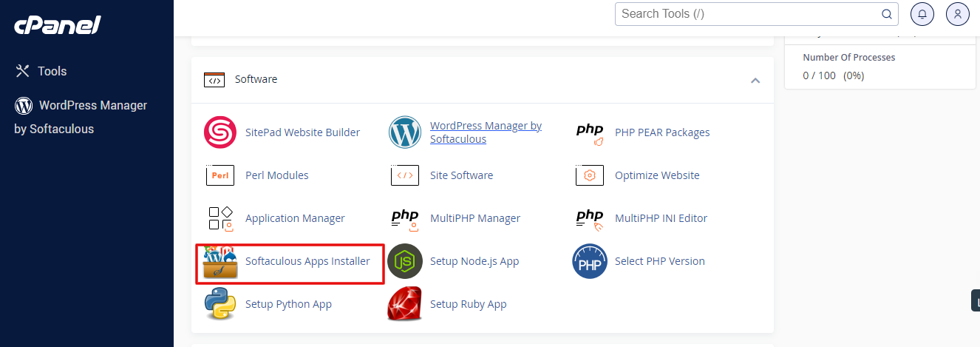Click the SitePad Website Builder icon
980x347 pixels.
point(220,132)
